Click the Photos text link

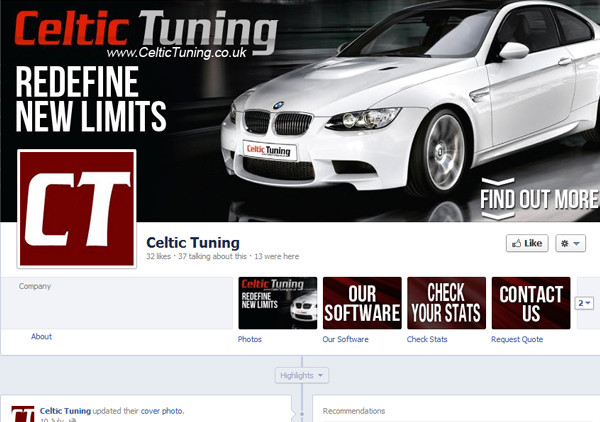249,339
